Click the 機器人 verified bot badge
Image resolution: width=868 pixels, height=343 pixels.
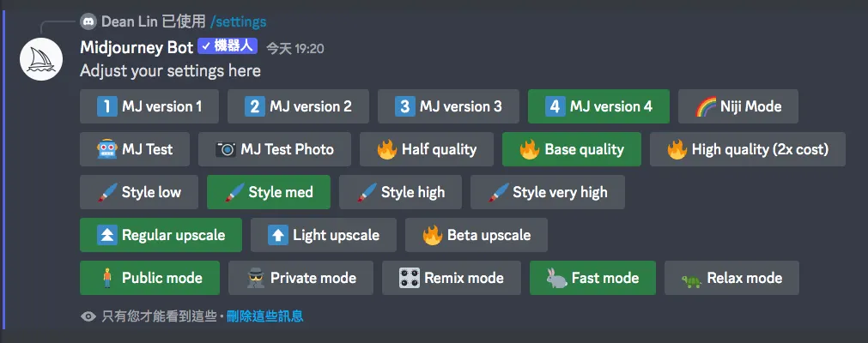pos(228,46)
